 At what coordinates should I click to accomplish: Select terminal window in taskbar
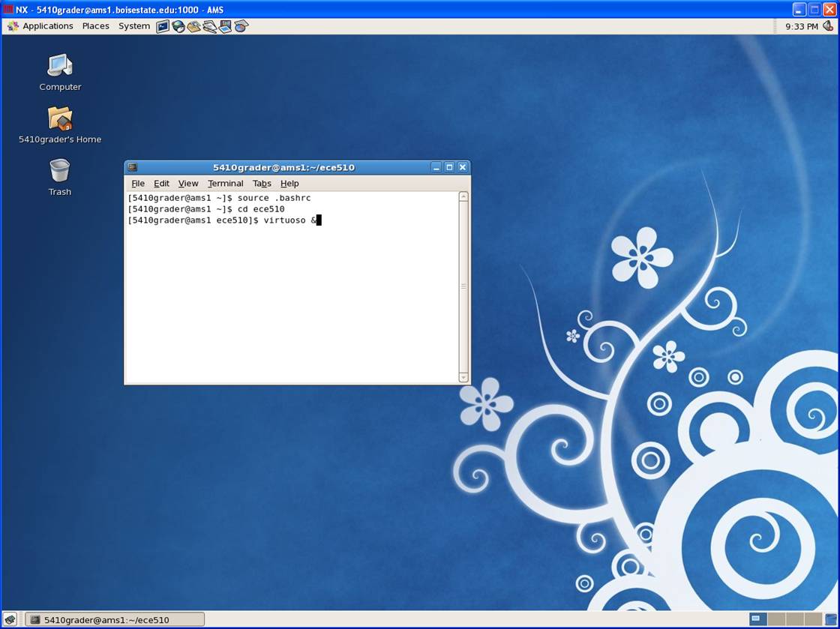pos(115,619)
